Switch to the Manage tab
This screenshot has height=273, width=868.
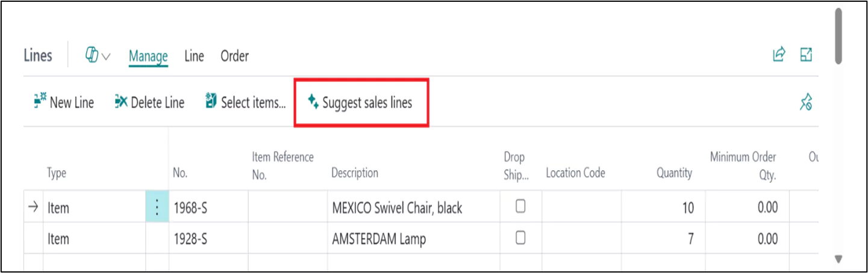[x=148, y=57]
